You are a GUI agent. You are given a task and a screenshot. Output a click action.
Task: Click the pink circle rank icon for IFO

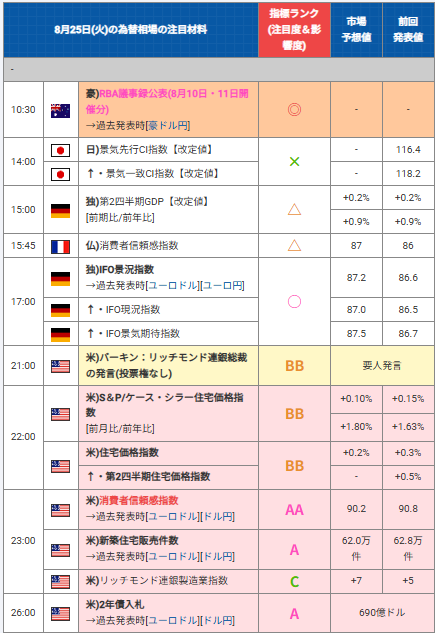pos(294,302)
